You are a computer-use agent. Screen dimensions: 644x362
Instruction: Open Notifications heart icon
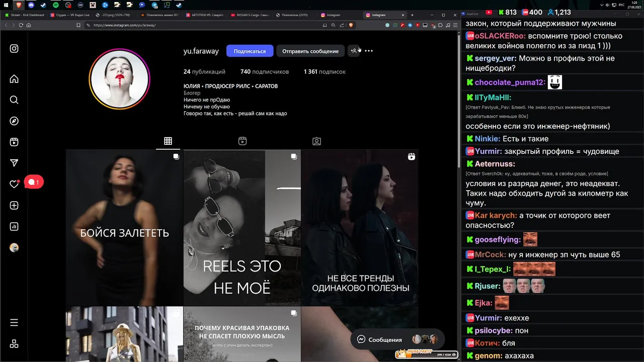(x=14, y=184)
